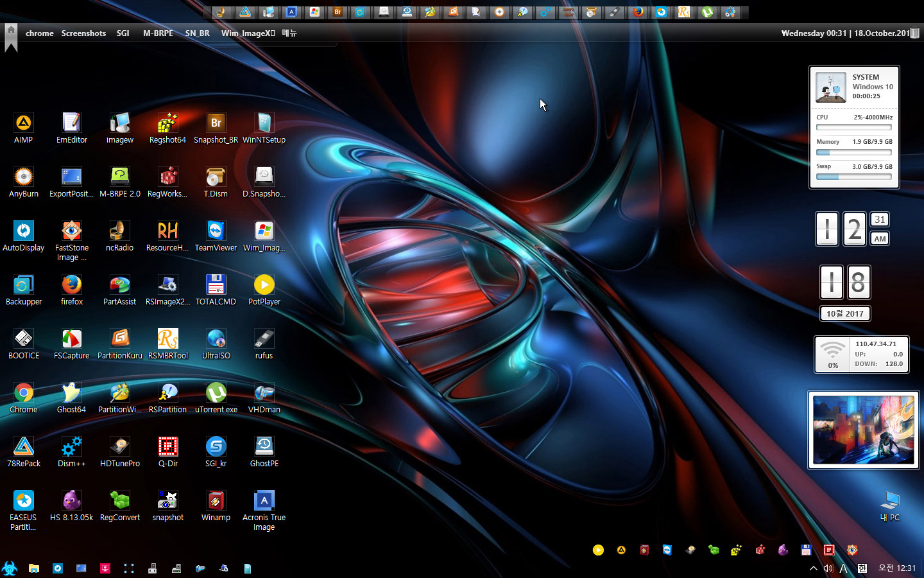The image size is (924, 578).
Task: Click the Memory usage bar in System widget
Action: (854, 152)
